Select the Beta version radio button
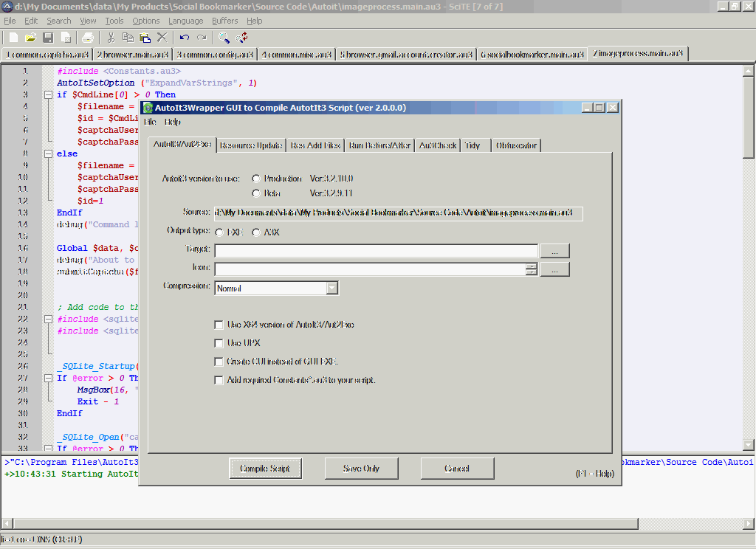Image resolution: width=756 pixels, height=549 pixels. [x=256, y=194]
